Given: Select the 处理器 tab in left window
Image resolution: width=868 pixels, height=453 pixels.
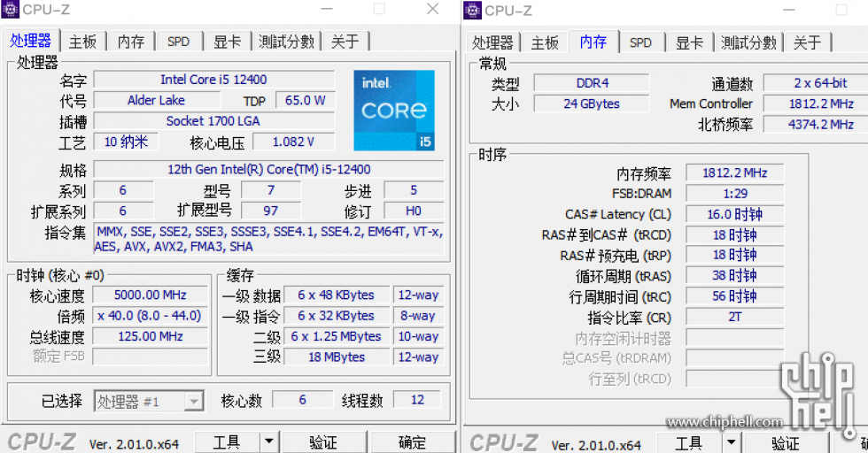Looking at the screenshot, I should [30, 41].
